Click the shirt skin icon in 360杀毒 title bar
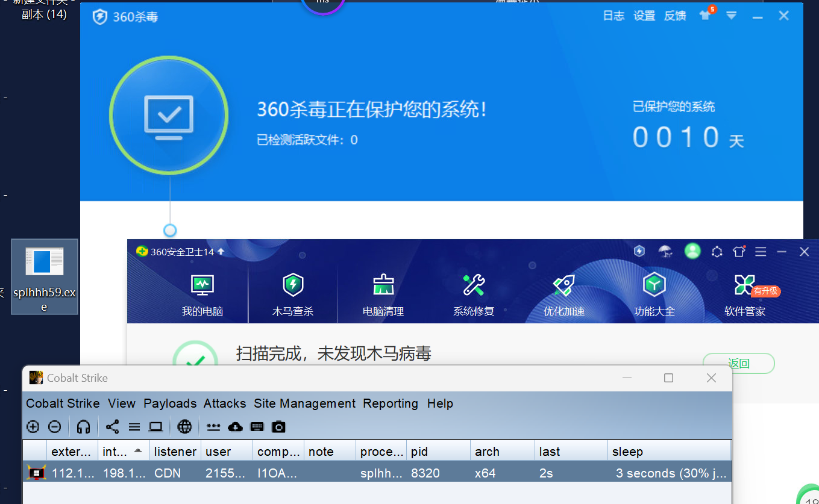Viewport: 819px width, 504px height. 705,15
